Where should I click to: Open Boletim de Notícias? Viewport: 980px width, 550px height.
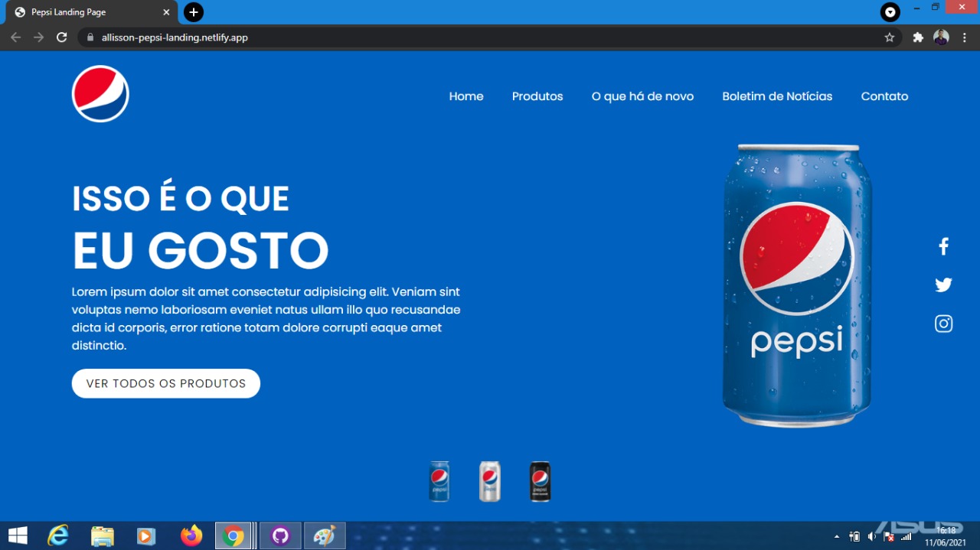point(777,96)
